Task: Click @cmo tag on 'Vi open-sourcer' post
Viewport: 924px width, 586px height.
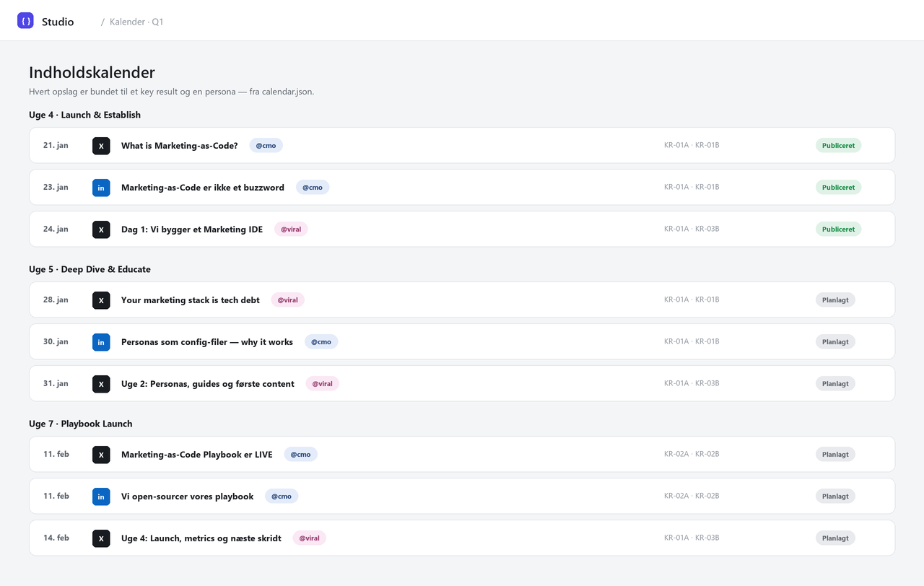Action: coord(282,497)
